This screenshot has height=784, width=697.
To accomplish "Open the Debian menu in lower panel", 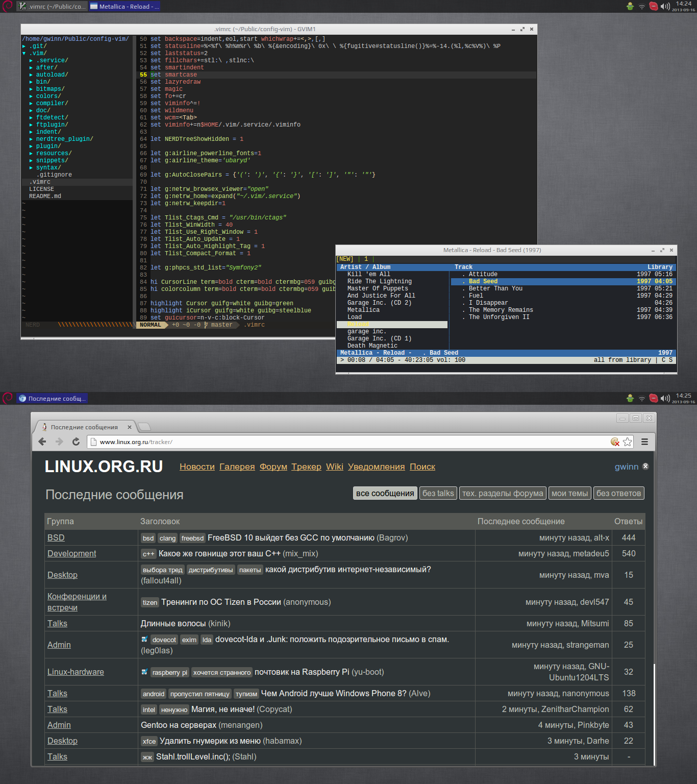I will pyautogui.click(x=7, y=398).
